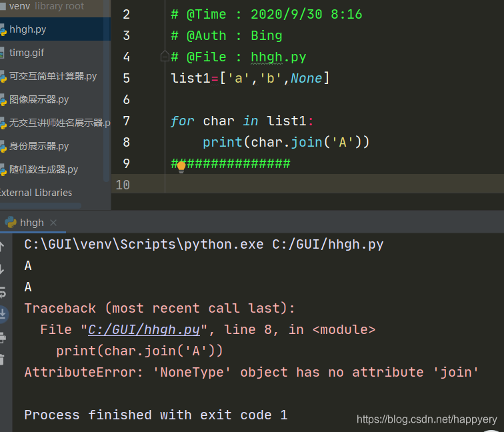Click Python file icon beside hhgh.py

click(x=3, y=31)
